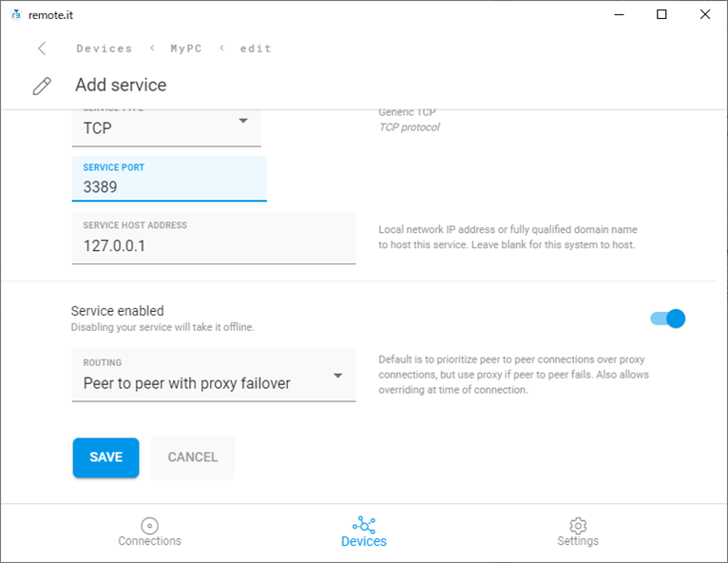Click the remote.it app logo

pos(16,15)
